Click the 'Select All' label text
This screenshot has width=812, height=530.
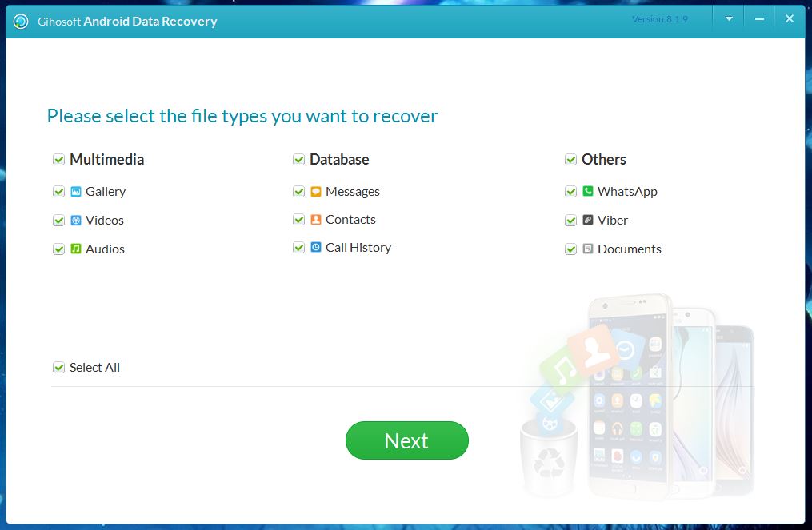94,368
